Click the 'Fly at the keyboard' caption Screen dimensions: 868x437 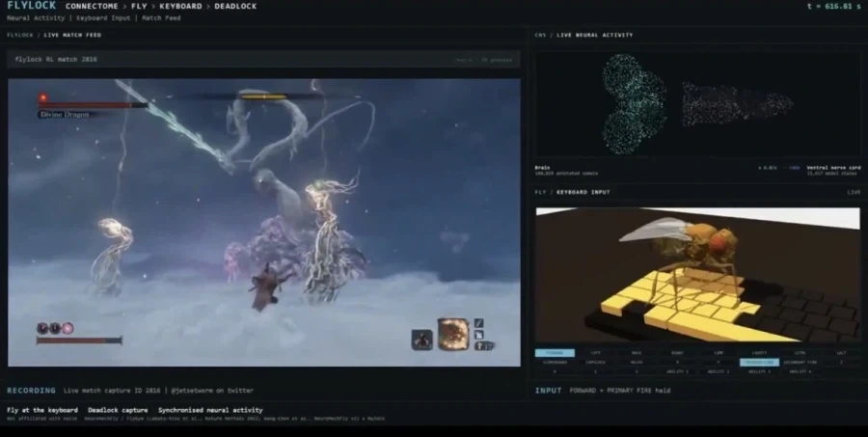click(x=42, y=410)
